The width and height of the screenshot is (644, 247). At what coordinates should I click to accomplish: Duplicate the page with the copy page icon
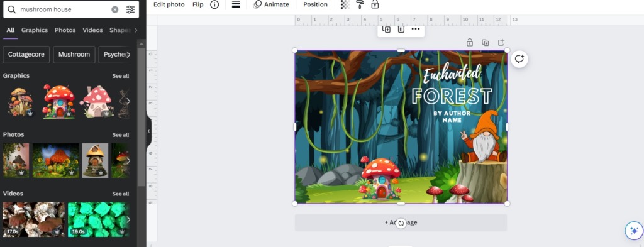coord(485,43)
